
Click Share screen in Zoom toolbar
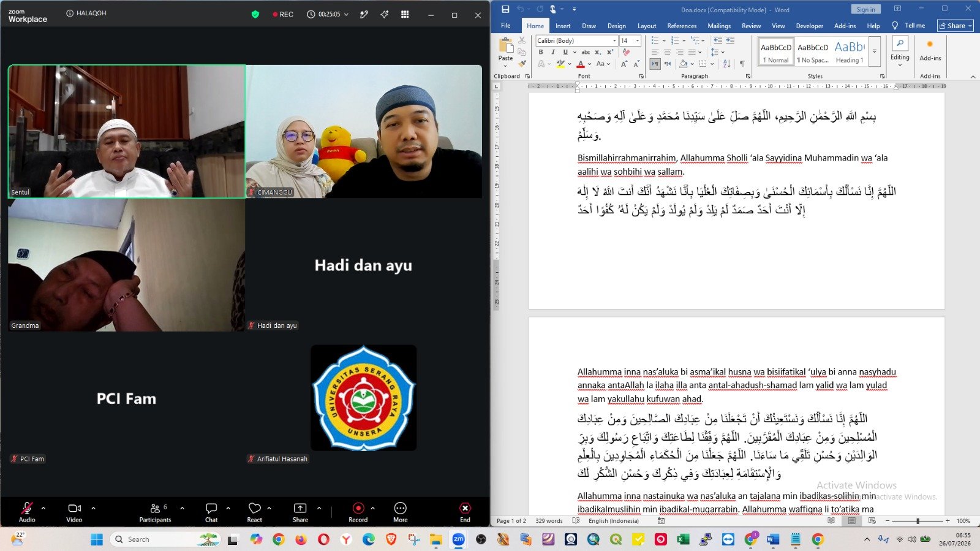(x=300, y=512)
